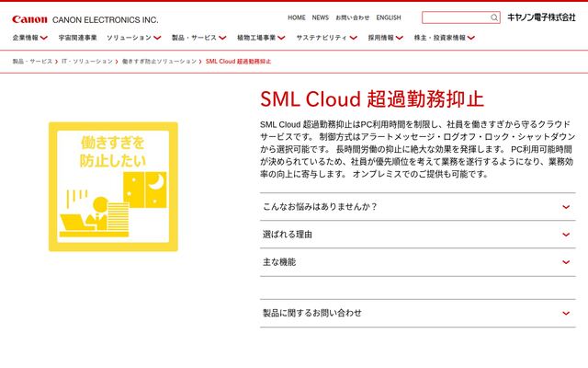The image size is (588, 368).
Task: Click the 働きすぎを防止したい illustration
Action: tap(113, 187)
